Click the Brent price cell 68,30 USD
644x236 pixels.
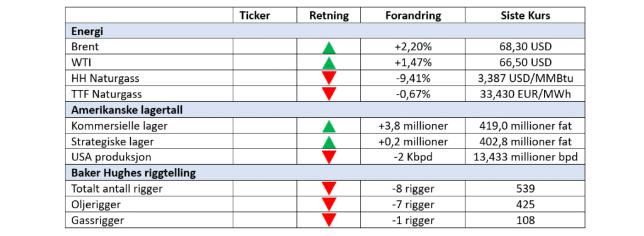[x=525, y=47]
